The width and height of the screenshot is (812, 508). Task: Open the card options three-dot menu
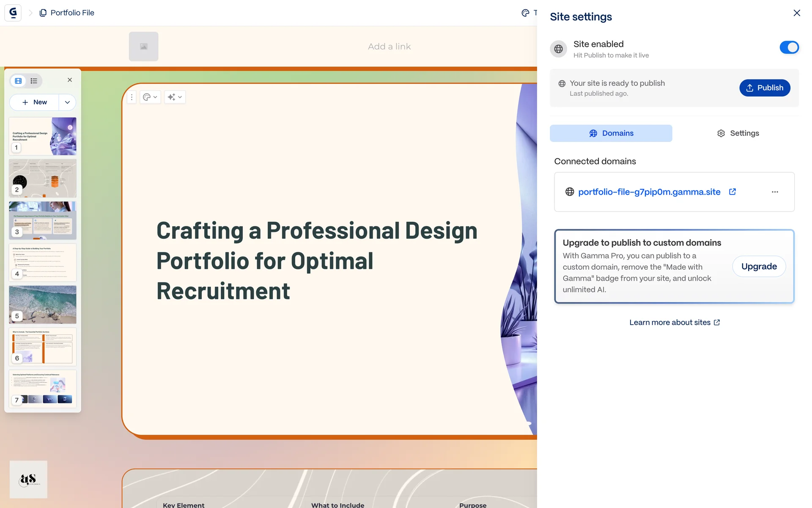tap(132, 97)
